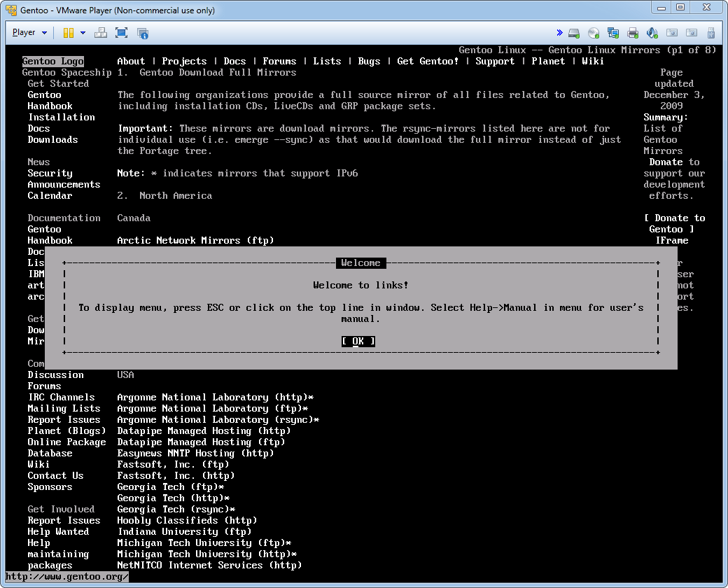Open Arctic Network Mirrors (ftp) link
Screen dimensions: 728x588
(195, 241)
